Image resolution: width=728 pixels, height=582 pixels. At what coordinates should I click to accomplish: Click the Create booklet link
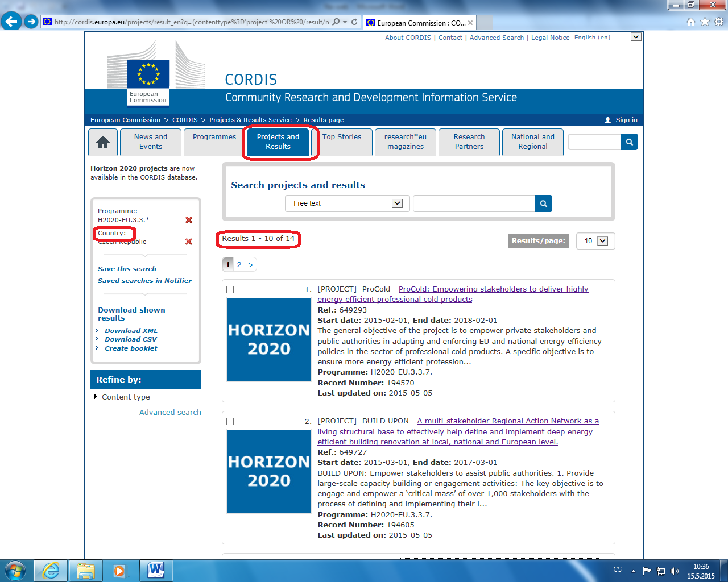pos(131,348)
